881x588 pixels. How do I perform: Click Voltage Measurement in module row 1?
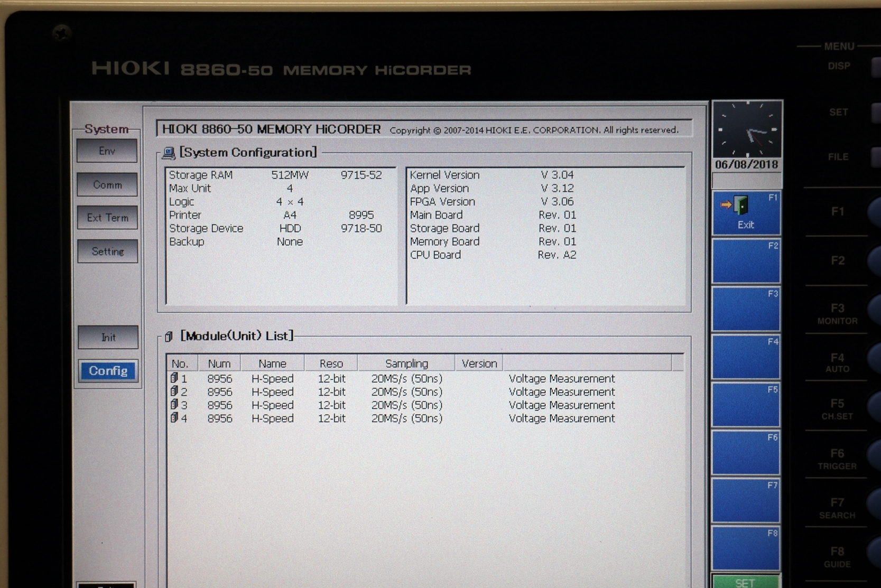point(562,379)
